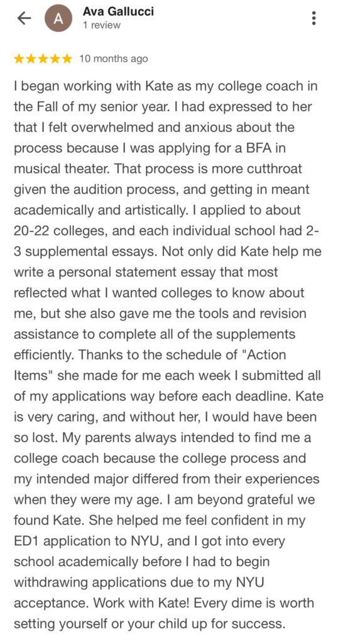Image resolution: width=338 pixels, height=644 pixels.
Task: Click the fifth and last rating star
Action: [67, 58]
